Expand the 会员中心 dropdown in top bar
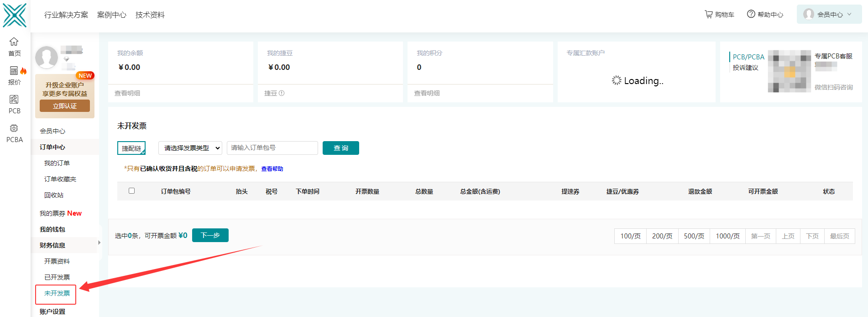 [829, 15]
